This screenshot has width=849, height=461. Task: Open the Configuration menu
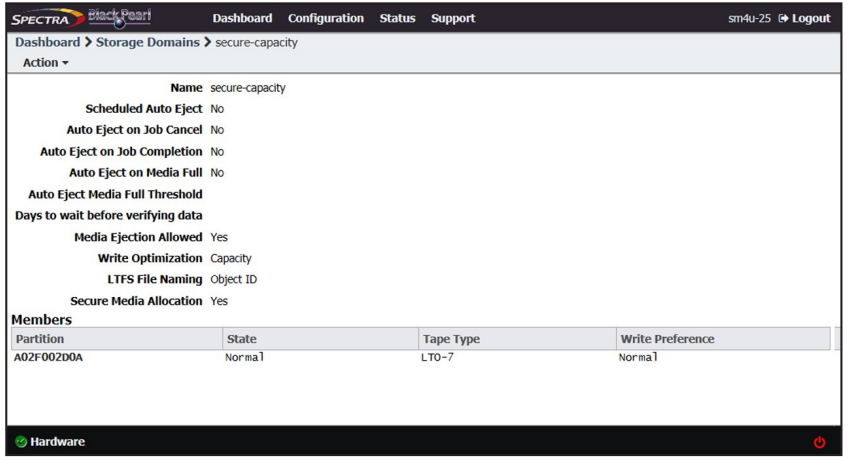click(325, 18)
